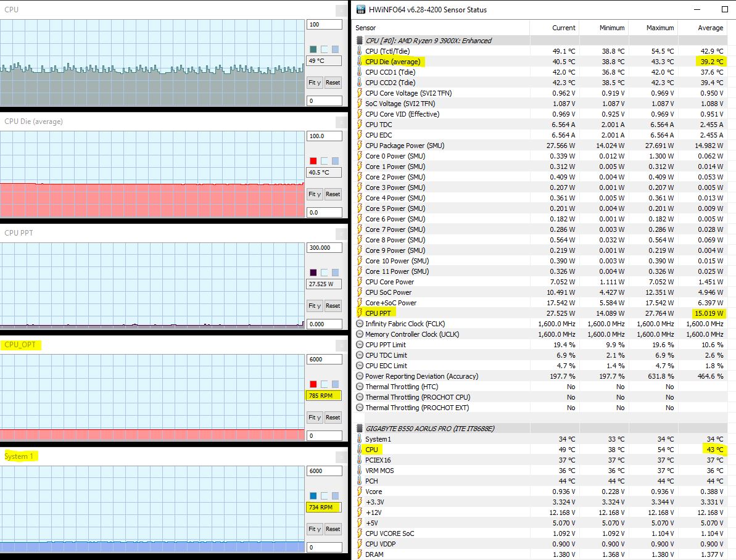Screen dimensions: 736x560
Task: Click the Current column header
Action: [x=563, y=28]
